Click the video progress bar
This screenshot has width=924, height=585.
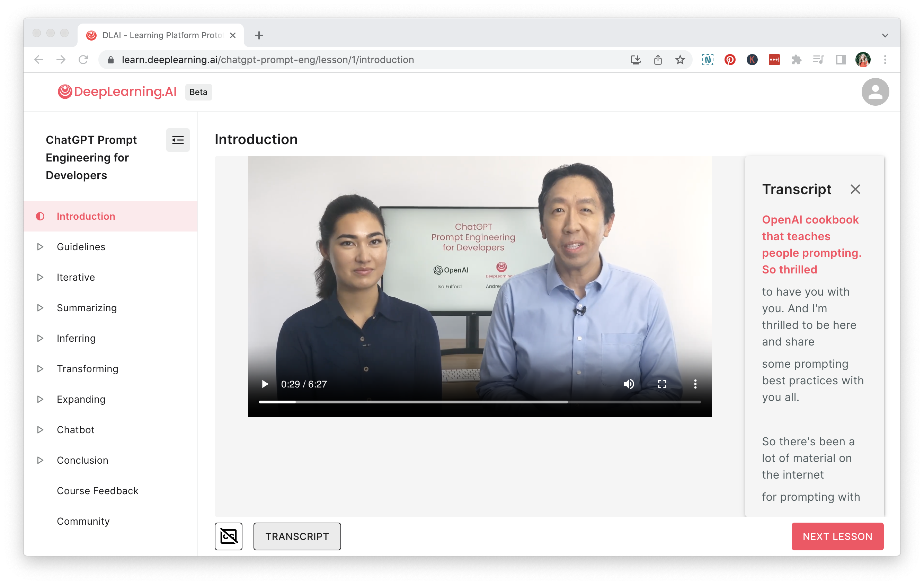(x=480, y=402)
